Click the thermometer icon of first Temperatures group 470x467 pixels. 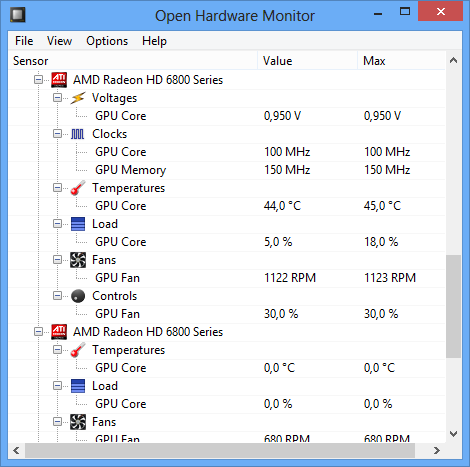point(78,188)
